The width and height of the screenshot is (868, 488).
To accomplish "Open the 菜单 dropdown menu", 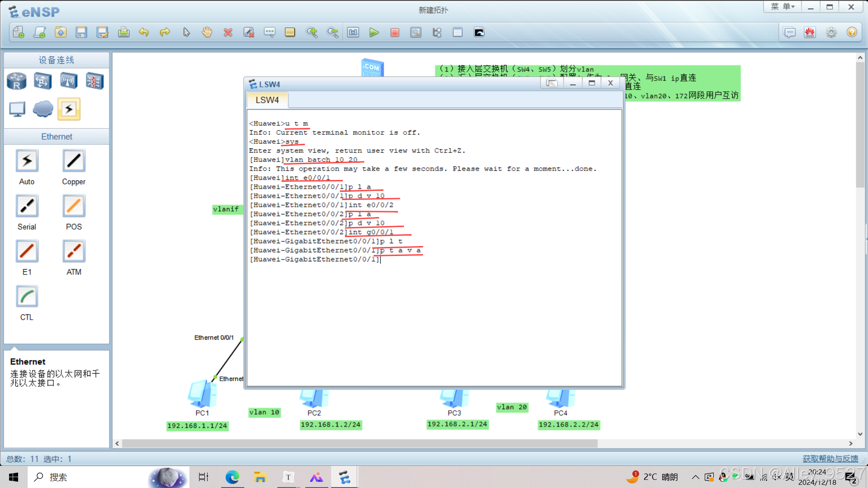I will (783, 7).
